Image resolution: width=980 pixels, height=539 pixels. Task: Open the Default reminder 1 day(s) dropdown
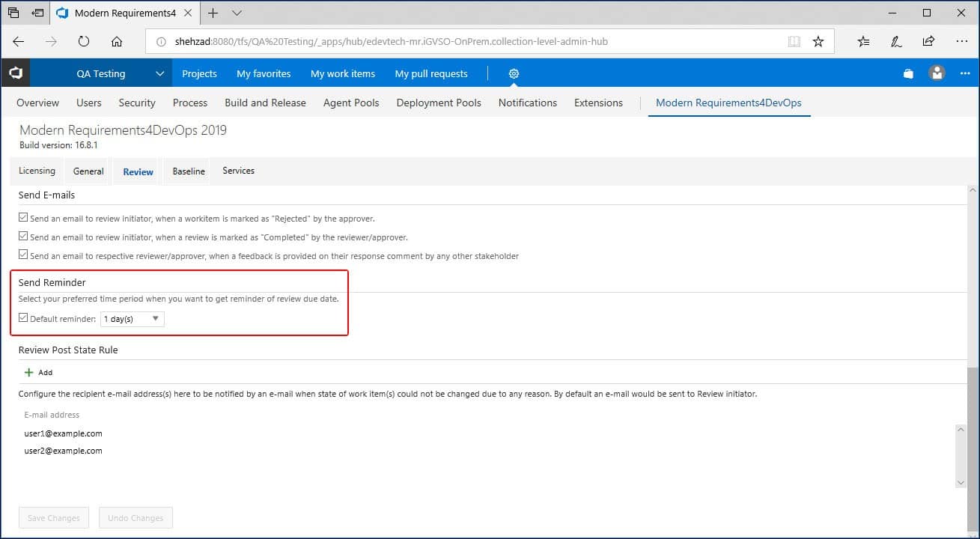coord(133,319)
